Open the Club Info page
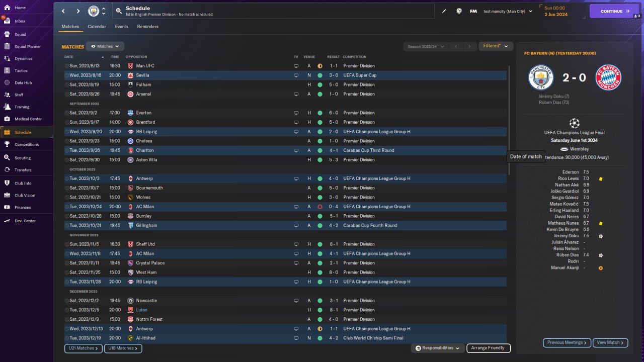This screenshot has height=362, width=644. (23, 184)
